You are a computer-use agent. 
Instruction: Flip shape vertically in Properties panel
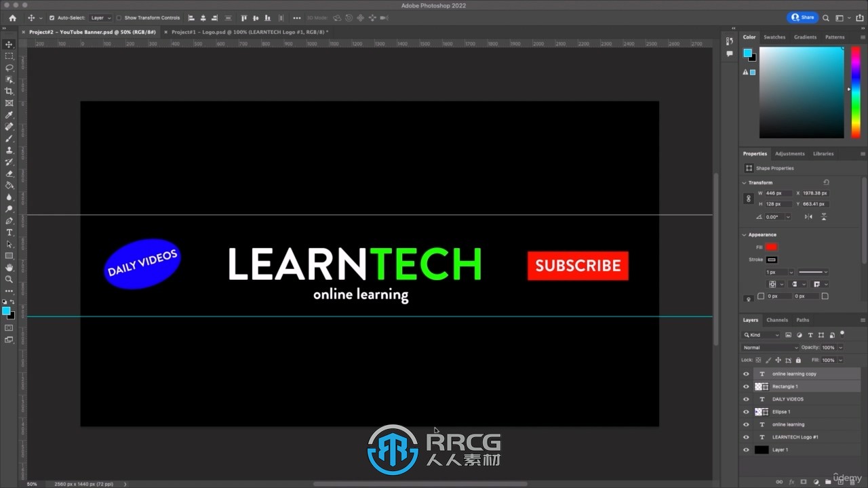point(824,217)
